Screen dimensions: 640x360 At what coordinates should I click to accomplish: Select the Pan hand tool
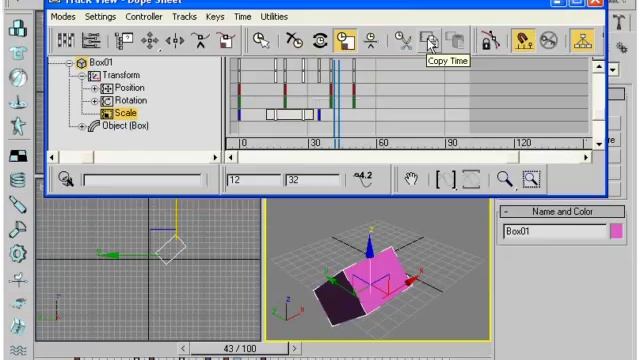pyautogui.click(x=411, y=179)
